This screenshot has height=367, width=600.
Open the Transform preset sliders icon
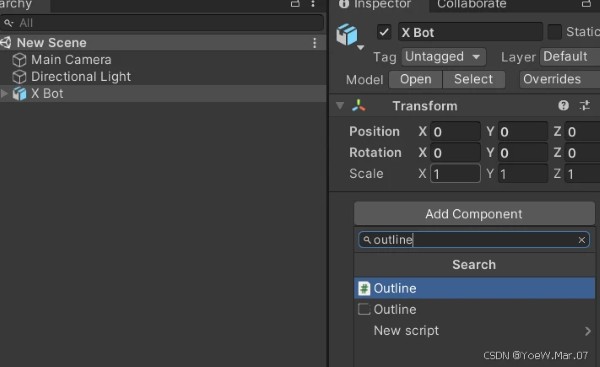coord(585,106)
